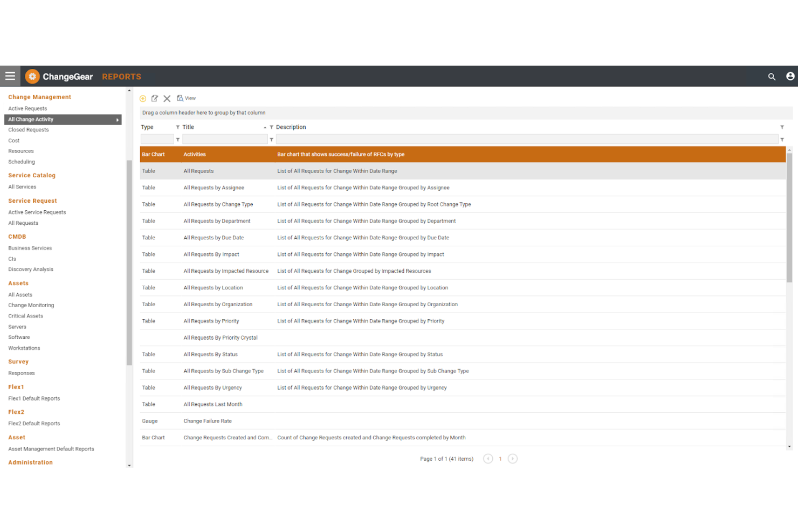Click the Add new report plus icon
The image size is (798, 532).
(143, 98)
